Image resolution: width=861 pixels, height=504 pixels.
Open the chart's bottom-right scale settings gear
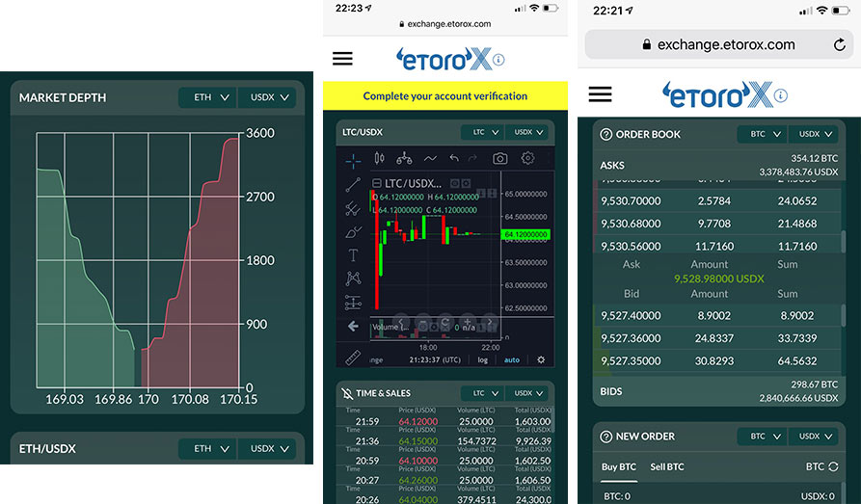pyautogui.click(x=541, y=360)
